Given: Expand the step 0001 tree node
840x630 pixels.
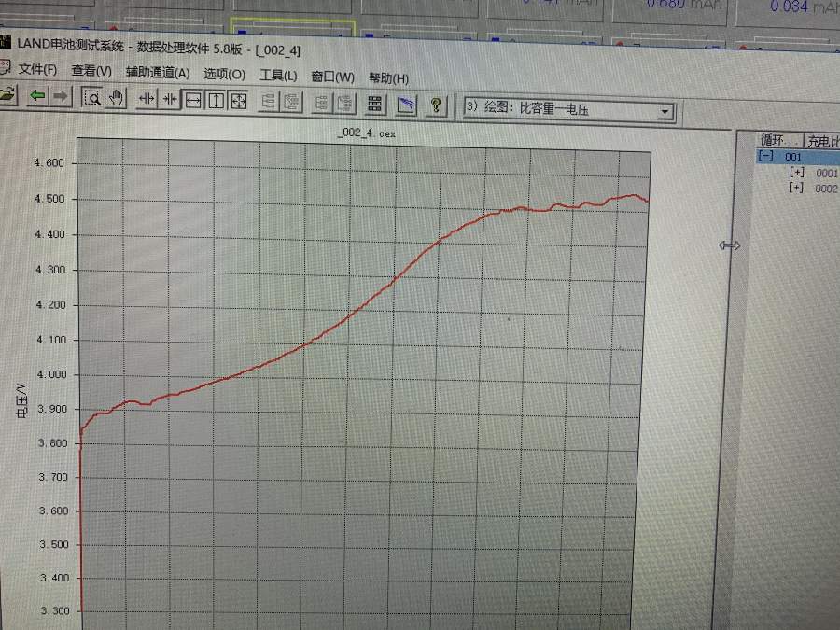Looking at the screenshot, I should click(x=796, y=173).
